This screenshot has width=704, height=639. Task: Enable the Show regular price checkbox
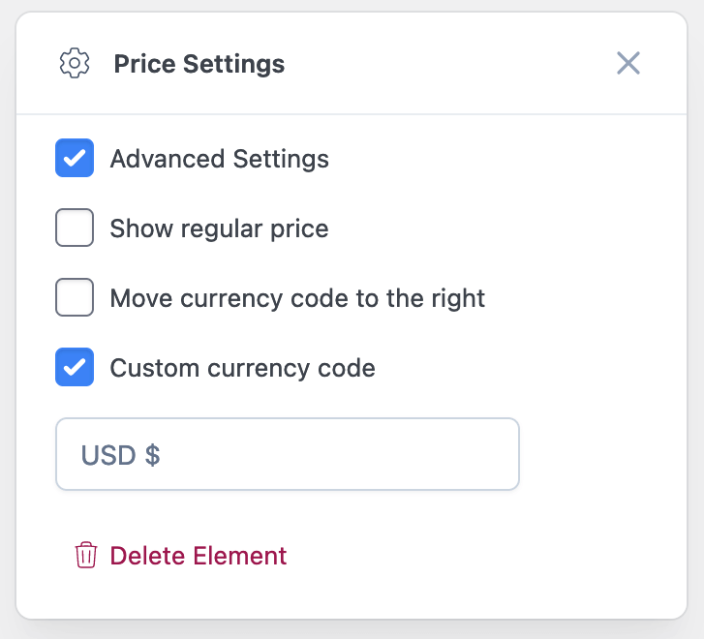coord(75,228)
